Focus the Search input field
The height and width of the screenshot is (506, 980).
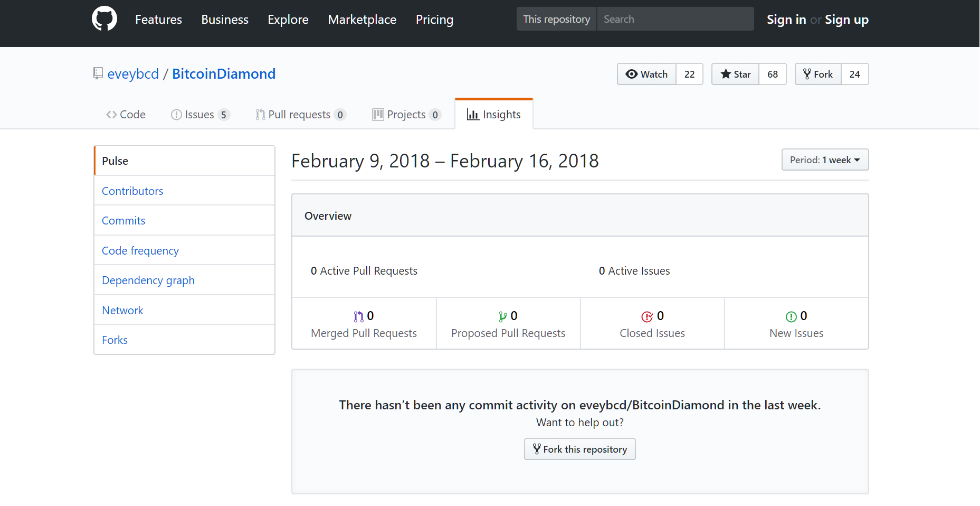(675, 19)
